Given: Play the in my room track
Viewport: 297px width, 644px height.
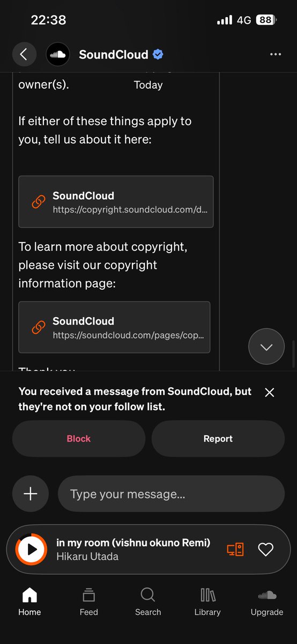Looking at the screenshot, I should [x=31, y=550].
